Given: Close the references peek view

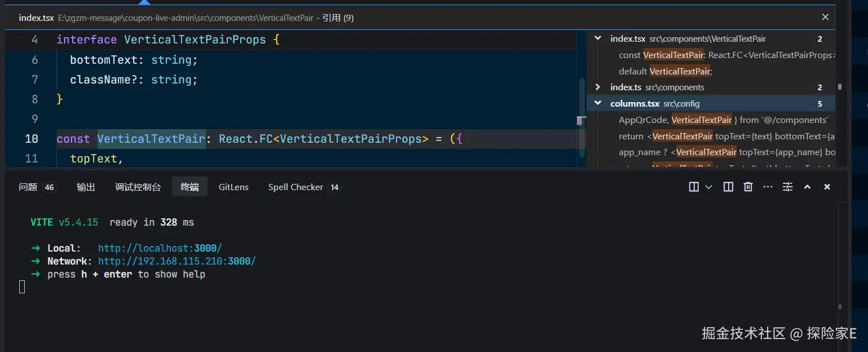Looking at the screenshot, I should (x=825, y=17).
